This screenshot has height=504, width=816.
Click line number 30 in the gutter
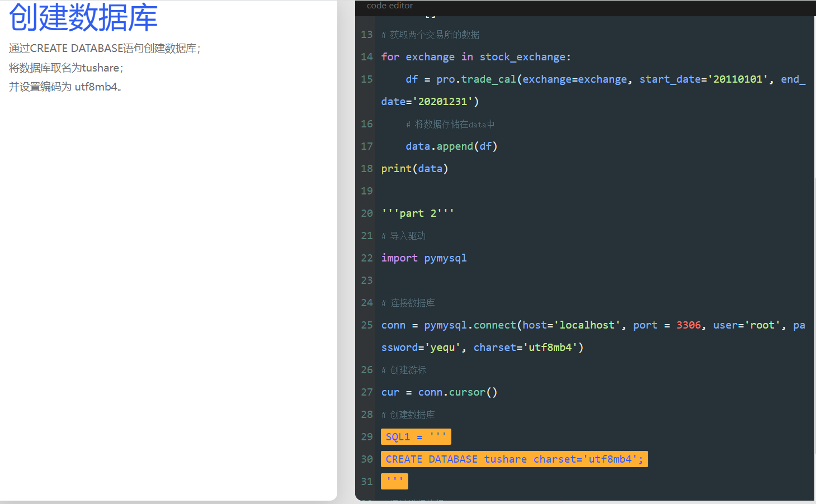(x=367, y=459)
